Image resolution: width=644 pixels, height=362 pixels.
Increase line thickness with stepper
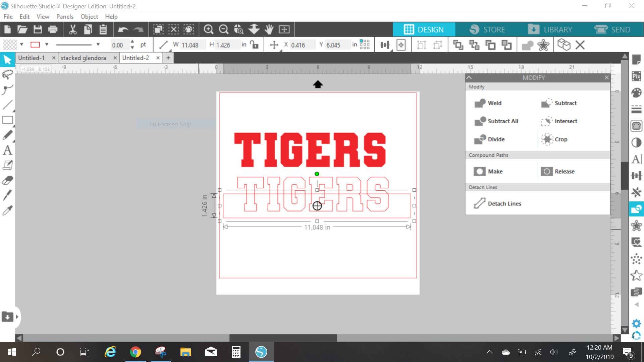coord(132,42)
